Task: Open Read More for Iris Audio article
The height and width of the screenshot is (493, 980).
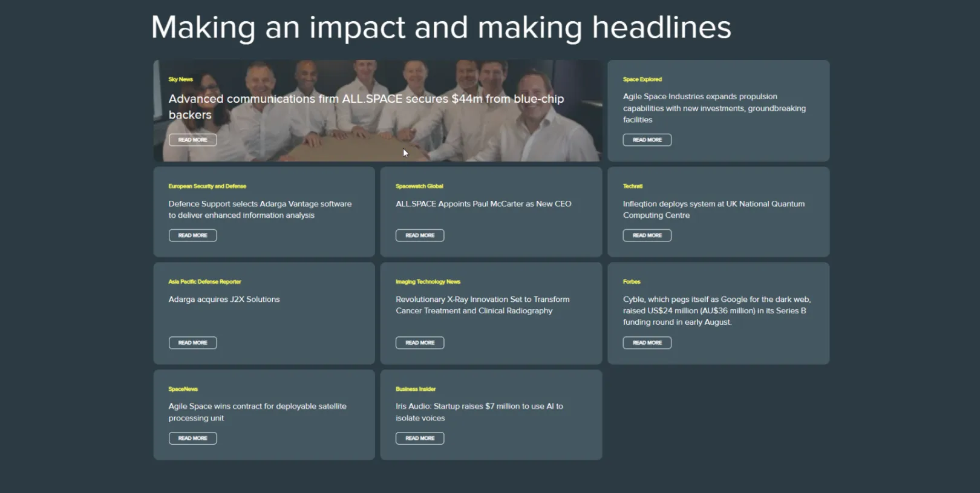Action: (x=419, y=439)
